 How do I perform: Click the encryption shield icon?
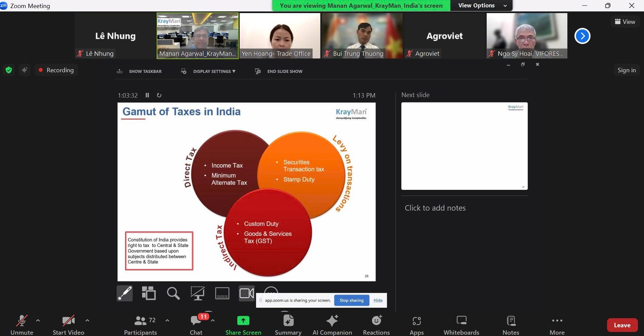[9, 70]
